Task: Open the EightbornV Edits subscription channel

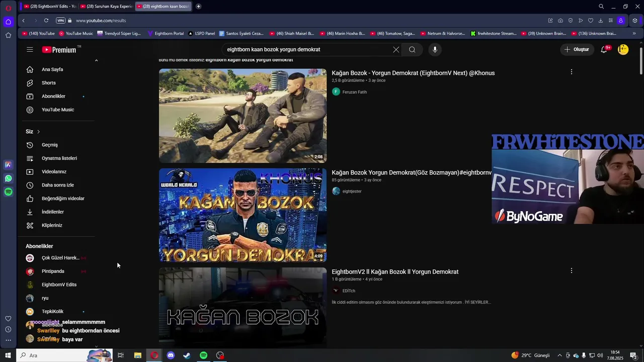Action: click(x=58, y=285)
